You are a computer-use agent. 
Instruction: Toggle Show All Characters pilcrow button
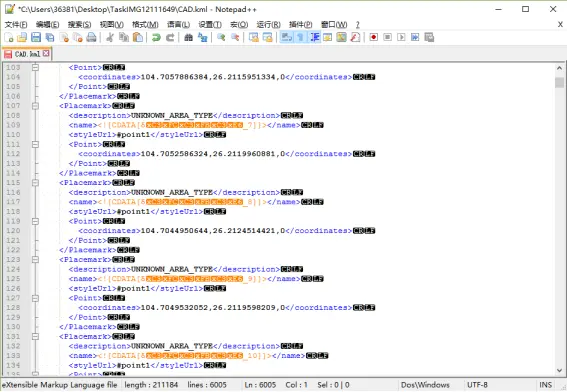[x=300, y=37]
